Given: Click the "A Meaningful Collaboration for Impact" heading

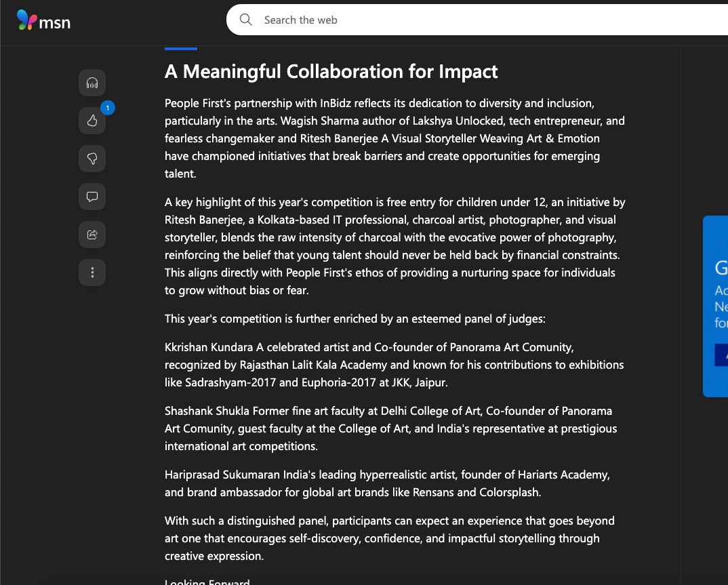Looking at the screenshot, I should pos(331,72).
